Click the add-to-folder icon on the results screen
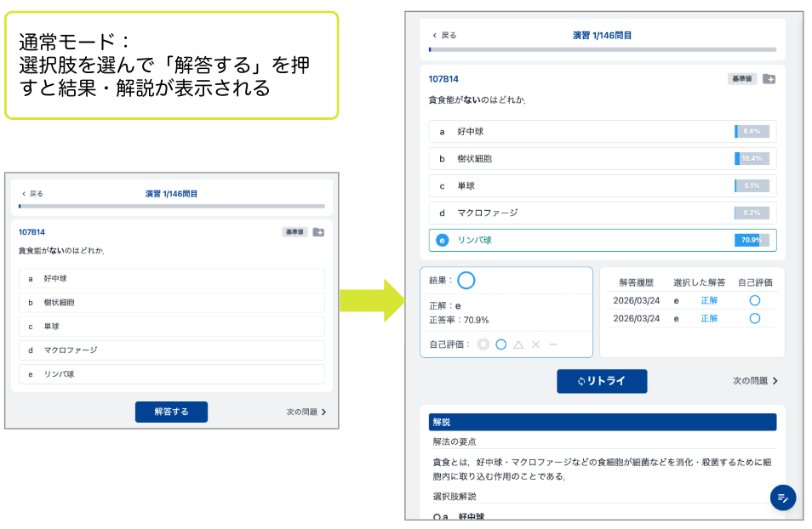The image size is (812, 529). click(x=769, y=79)
